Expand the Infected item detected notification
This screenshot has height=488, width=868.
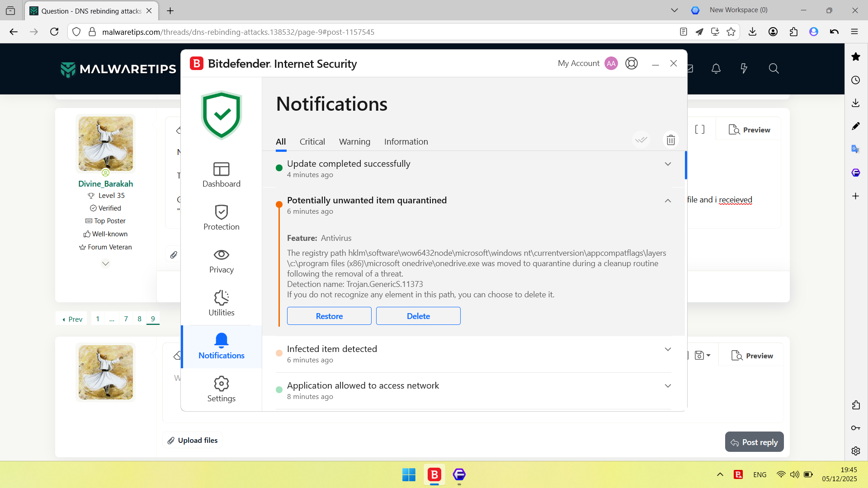click(668, 349)
